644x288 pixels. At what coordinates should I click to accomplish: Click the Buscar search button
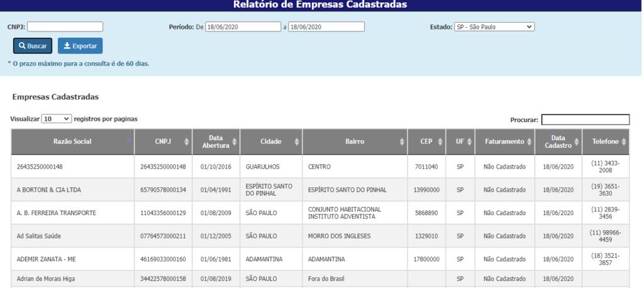[33, 46]
